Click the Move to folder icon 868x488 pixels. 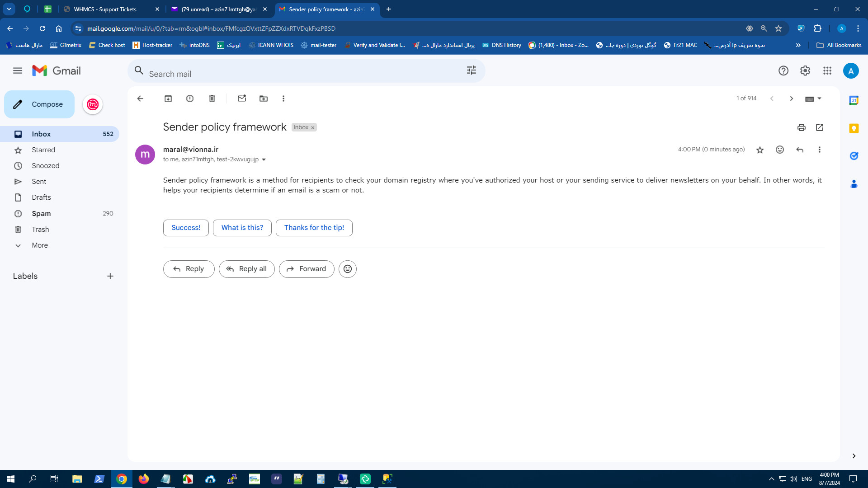tap(264, 99)
